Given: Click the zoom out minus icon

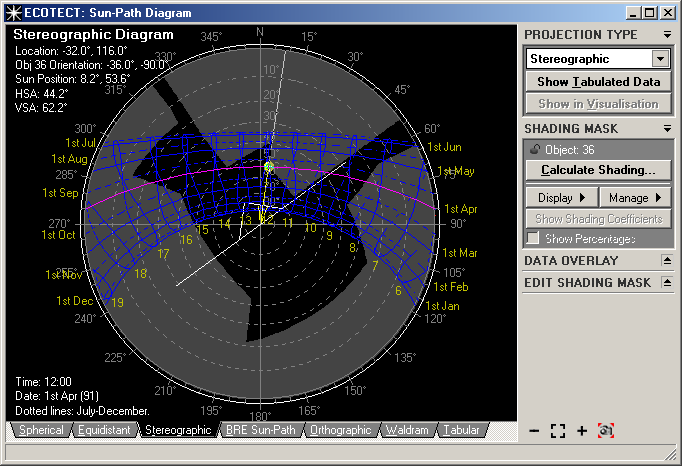Looking at the screenshot, I should click(534, 431).
